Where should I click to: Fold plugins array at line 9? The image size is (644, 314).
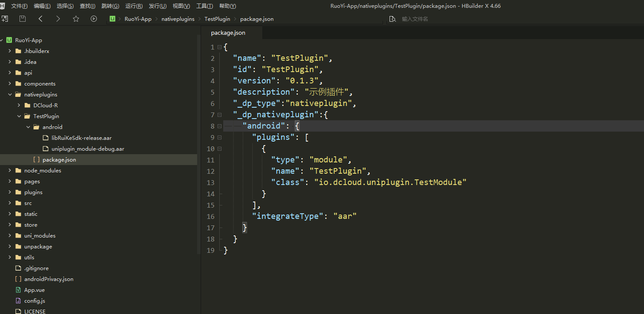(219, 137)
